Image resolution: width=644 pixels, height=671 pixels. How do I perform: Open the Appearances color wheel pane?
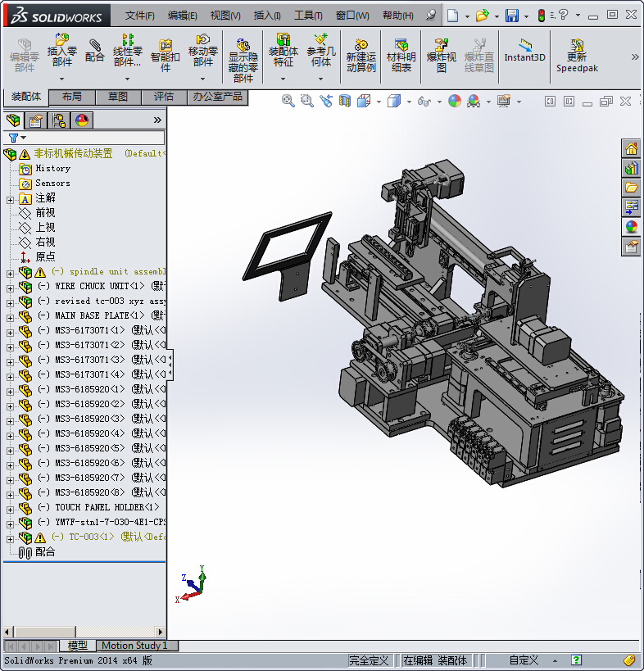(631, 227)
